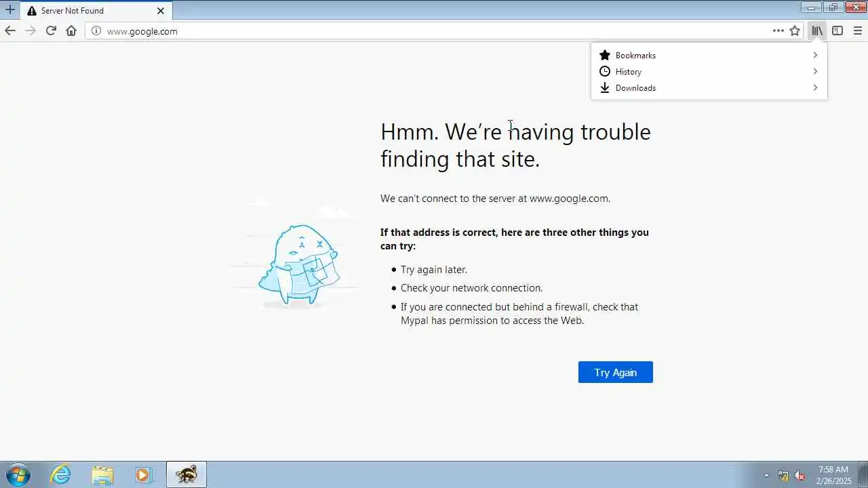Restore down the browser window
The width and height of the screenshot is (868, 488).
(833, 7)
